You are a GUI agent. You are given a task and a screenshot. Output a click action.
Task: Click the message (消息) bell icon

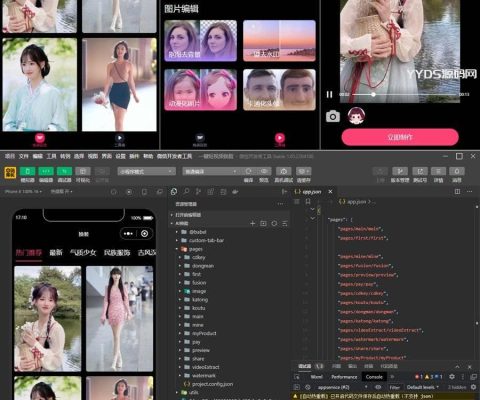457,171
